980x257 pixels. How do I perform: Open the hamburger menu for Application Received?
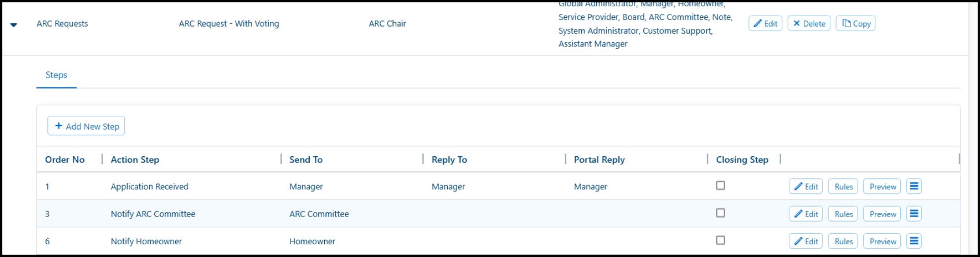914,186
